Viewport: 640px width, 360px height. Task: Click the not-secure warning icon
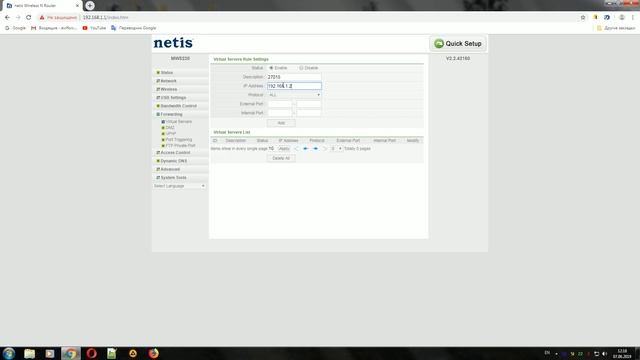click(42, 18)
